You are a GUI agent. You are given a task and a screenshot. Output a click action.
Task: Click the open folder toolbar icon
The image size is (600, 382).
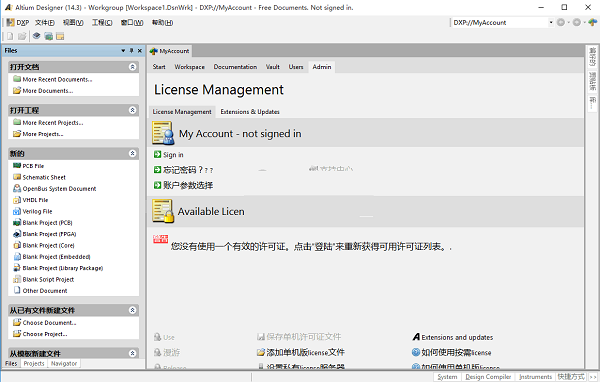(x=22, y=36)
